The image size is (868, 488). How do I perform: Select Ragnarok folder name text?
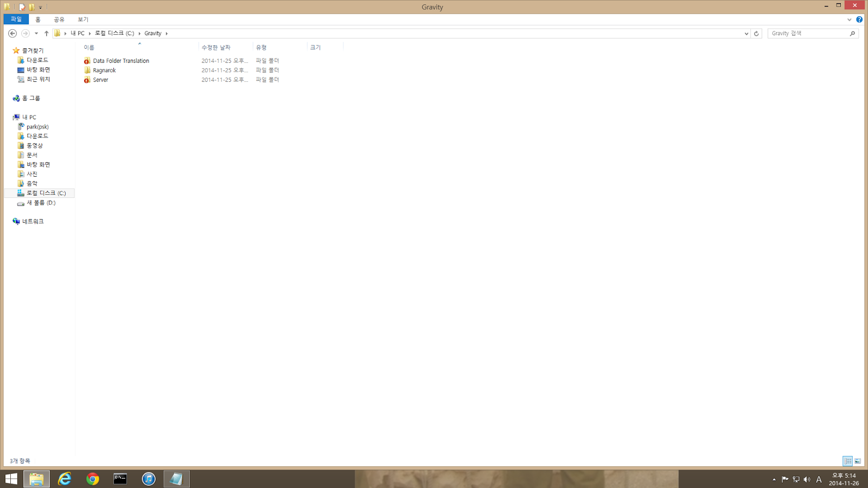pos(104,70)
